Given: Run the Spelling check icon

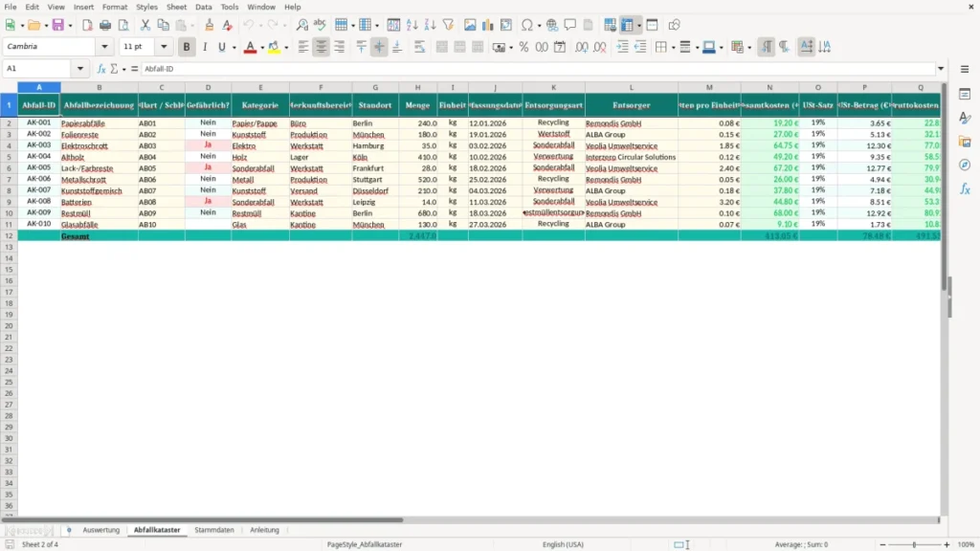Looking at the screenshot, I should tap(320, 25).
